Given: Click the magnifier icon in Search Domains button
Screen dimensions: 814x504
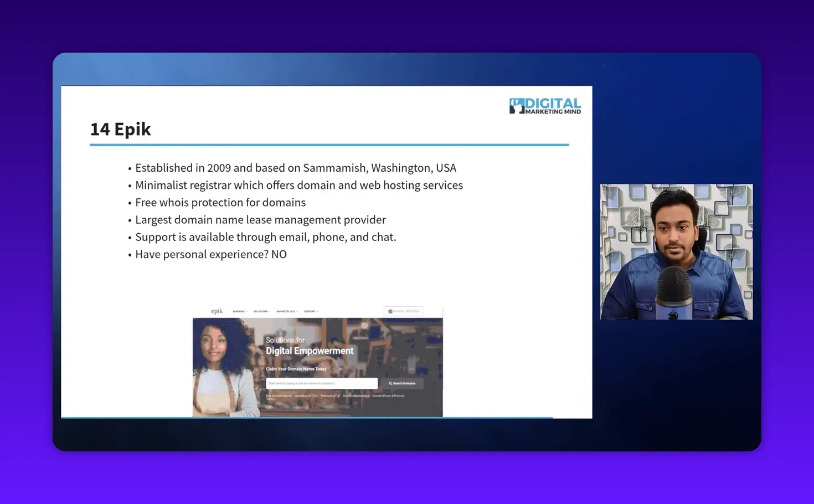Looking at the screenshot, I should point(390,383).
